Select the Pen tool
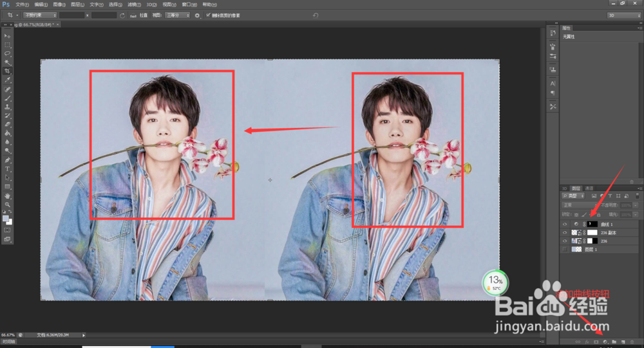This screenshot has height=348, width=644. coord(7,160)
